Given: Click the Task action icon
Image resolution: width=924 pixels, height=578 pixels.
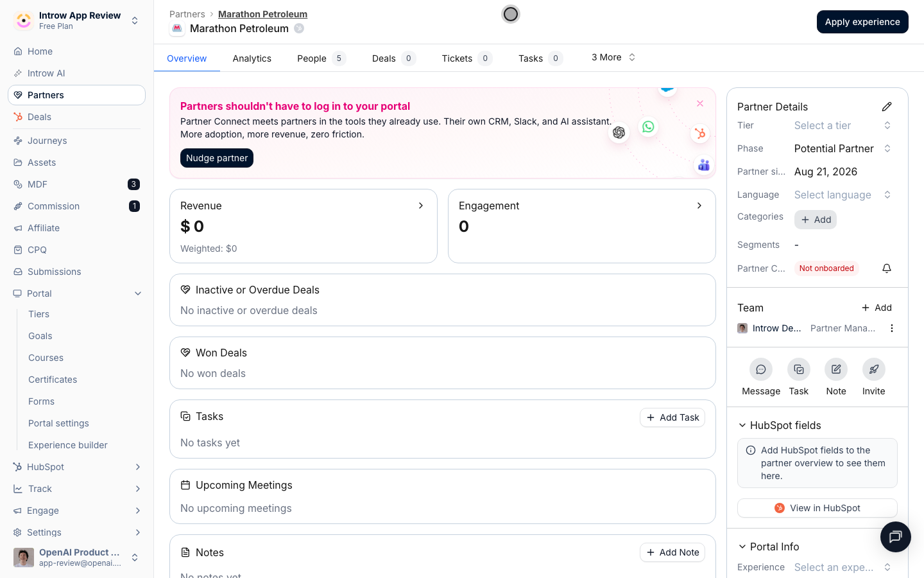Looking at the screenshot, I should pyautogui.click(x=799, y=369).
